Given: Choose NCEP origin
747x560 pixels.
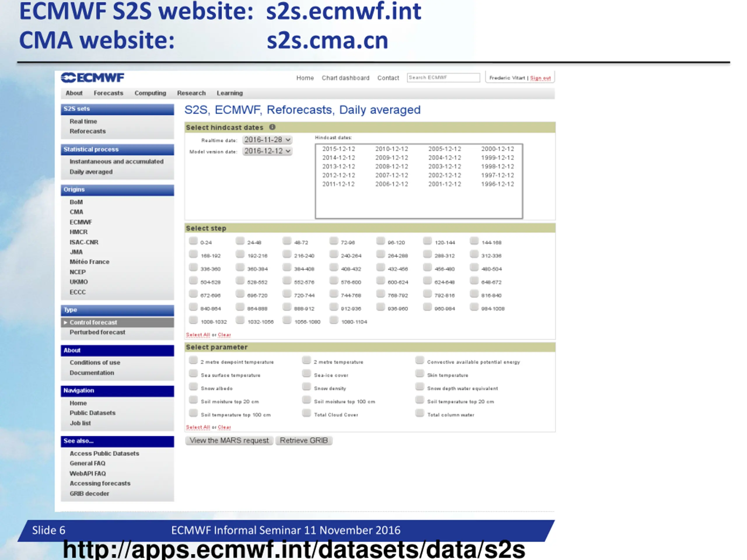Looking at the screenshot, I should [78, 272].
